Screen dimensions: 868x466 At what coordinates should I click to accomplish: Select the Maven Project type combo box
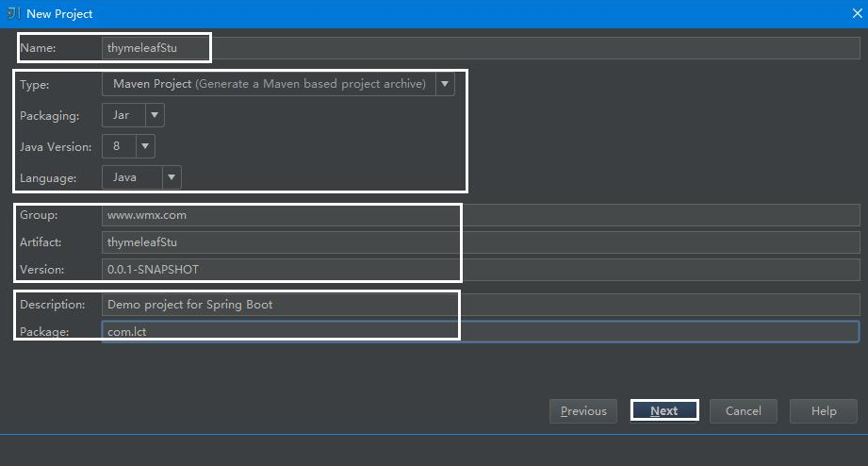[x=278, y=84]
